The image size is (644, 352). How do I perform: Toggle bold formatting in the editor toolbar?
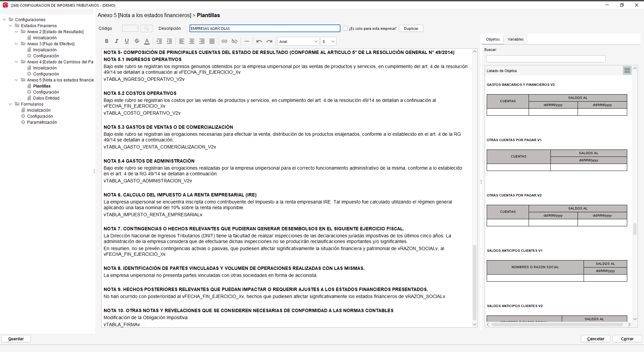click(107, 41)
